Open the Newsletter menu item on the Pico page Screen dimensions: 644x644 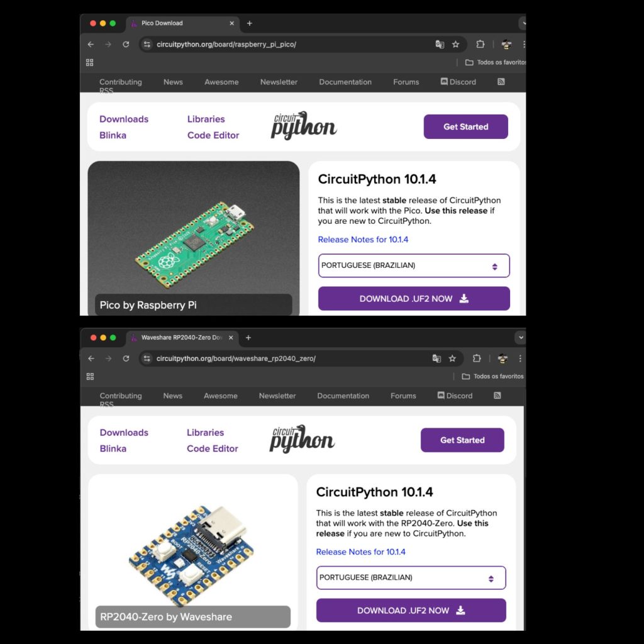(279, 82)
